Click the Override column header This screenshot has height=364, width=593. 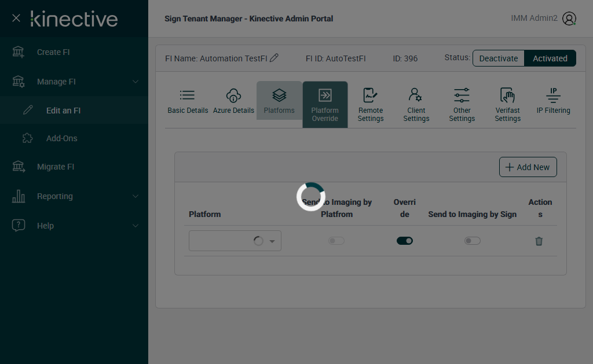pos(404,208)
